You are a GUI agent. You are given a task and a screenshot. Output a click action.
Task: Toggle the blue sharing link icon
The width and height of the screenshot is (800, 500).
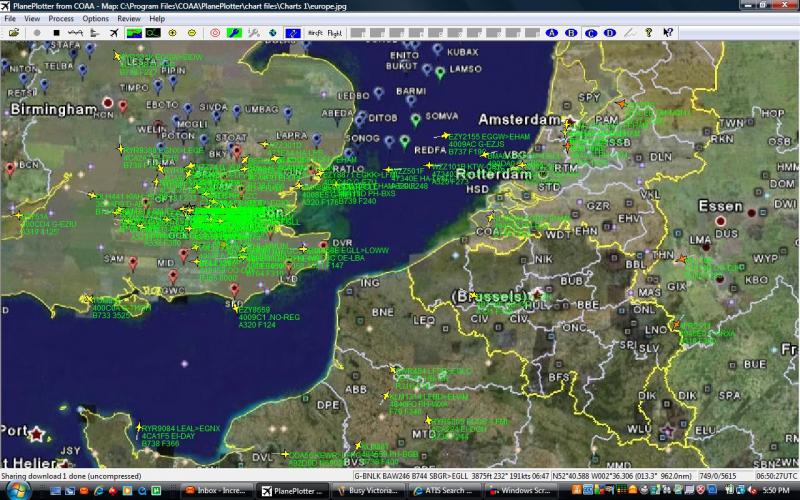coord(293,33)
